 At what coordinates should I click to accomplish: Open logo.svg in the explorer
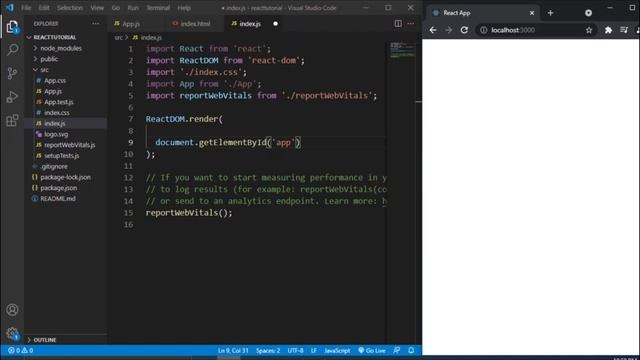tap(56, 134)
